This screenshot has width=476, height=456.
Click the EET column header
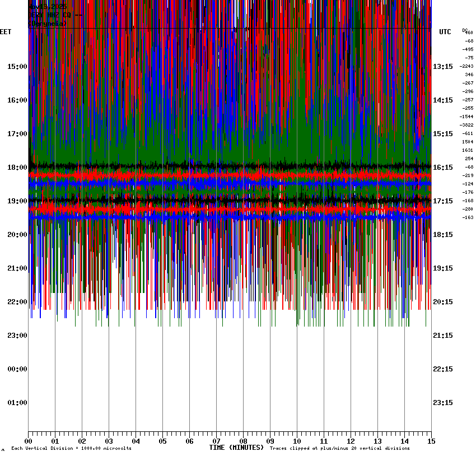point(6,32)
